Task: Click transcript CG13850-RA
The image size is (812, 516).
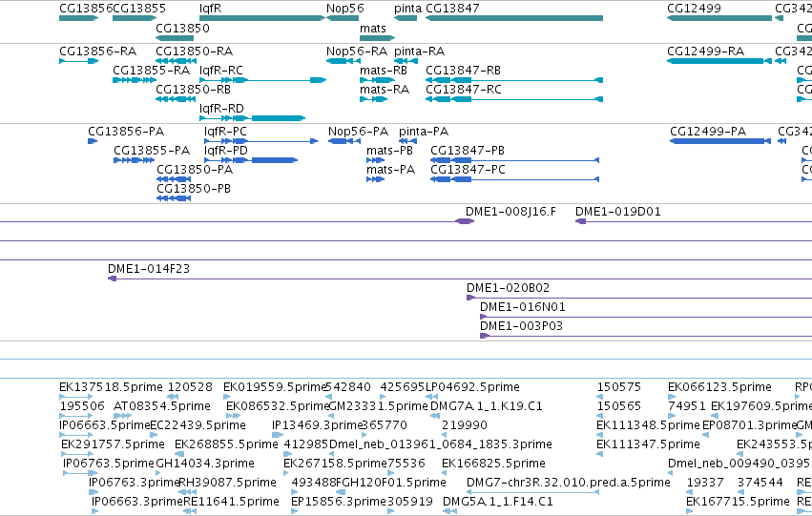Action: click(x=176, y=61)
